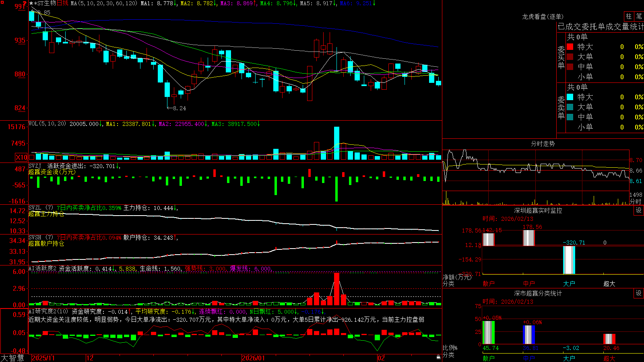Click the red 特大 buy-order swatch

(570, 47)
